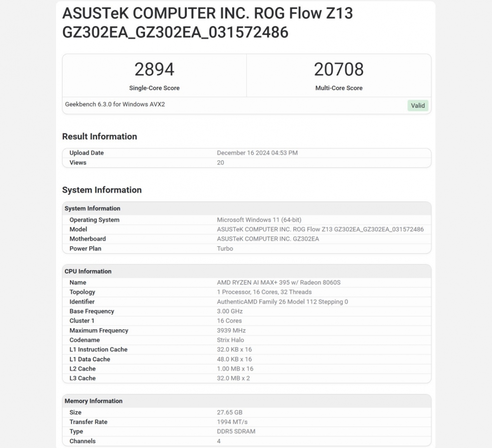Click the 'Motherboard' row label
492x448 pixels.
point(87,239)
